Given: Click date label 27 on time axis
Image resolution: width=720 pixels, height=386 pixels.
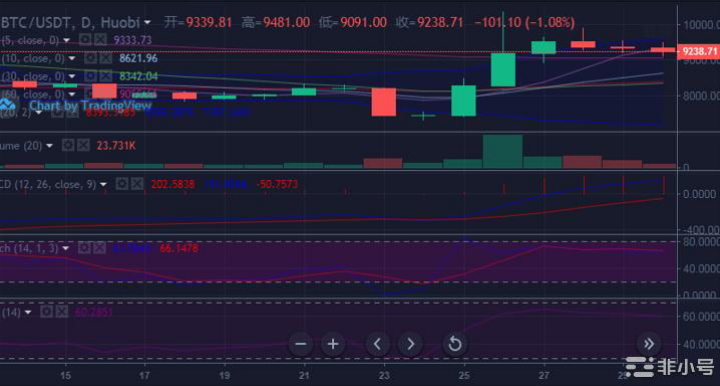Looking at the screenshot, I should point(544,375).
